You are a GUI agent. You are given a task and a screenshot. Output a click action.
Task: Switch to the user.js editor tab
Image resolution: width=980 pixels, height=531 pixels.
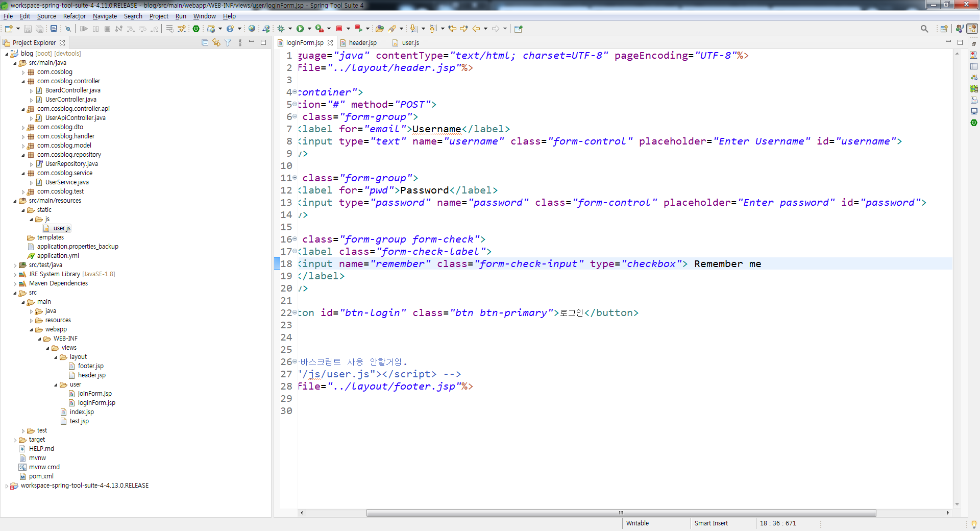coord(410,43)
